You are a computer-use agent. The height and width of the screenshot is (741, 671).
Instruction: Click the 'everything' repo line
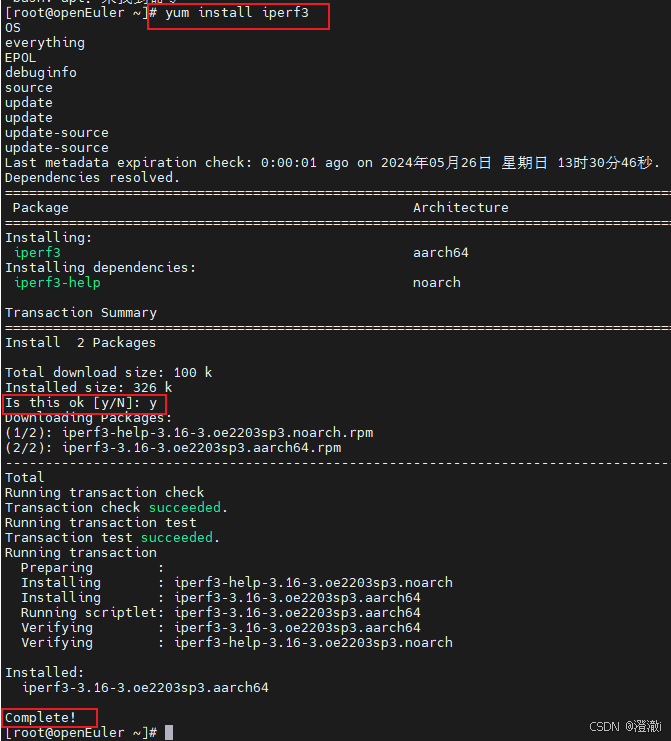[x=45, y=43]
